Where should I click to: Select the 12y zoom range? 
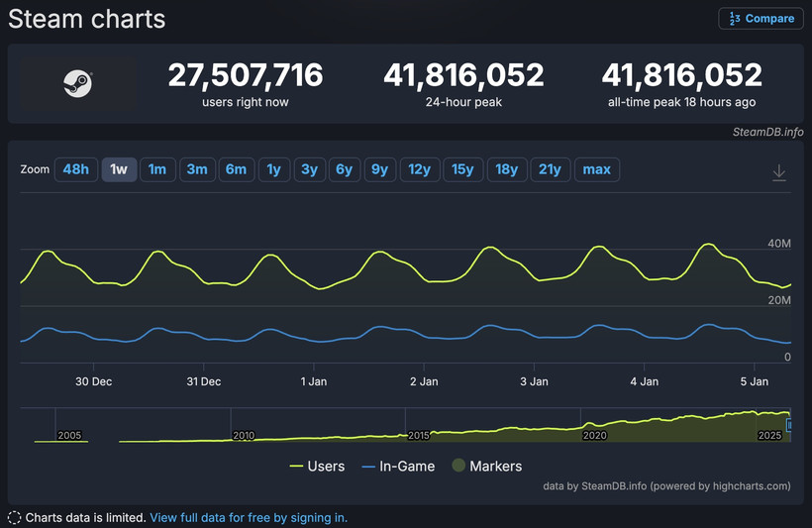419,169
